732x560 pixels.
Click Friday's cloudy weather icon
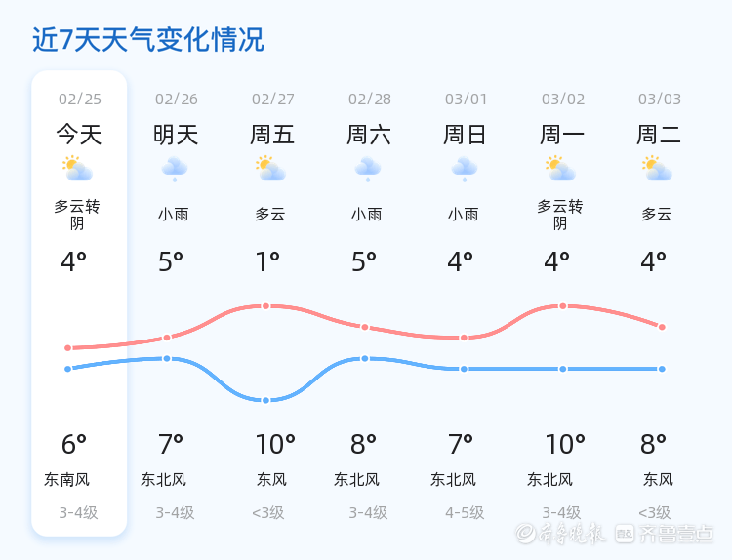(271, 169)
